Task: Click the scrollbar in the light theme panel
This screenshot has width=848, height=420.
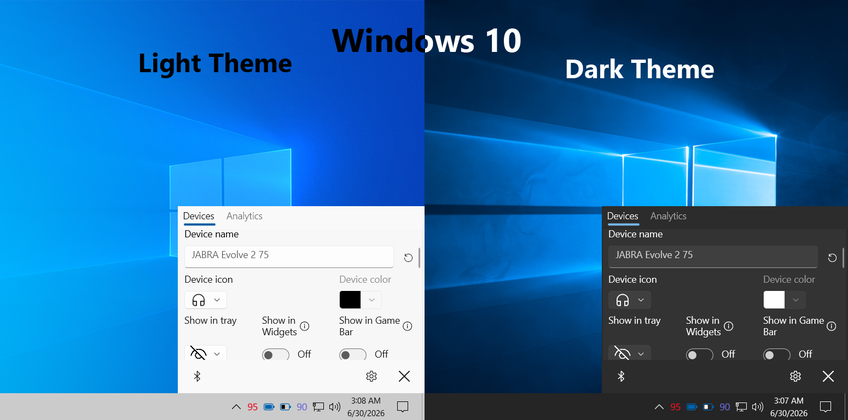Action: [420, 257]
